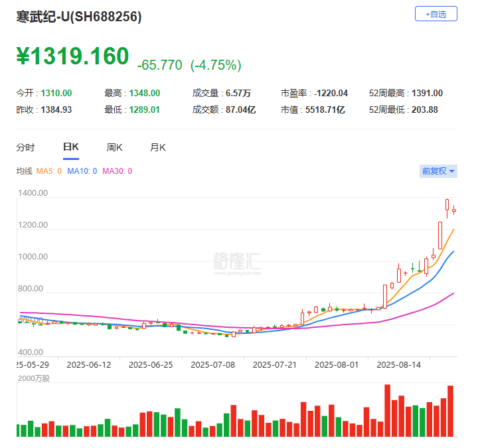Open the 周K weekly chart tab
This screenshot has width=480, height=448.
pos(114,147)
